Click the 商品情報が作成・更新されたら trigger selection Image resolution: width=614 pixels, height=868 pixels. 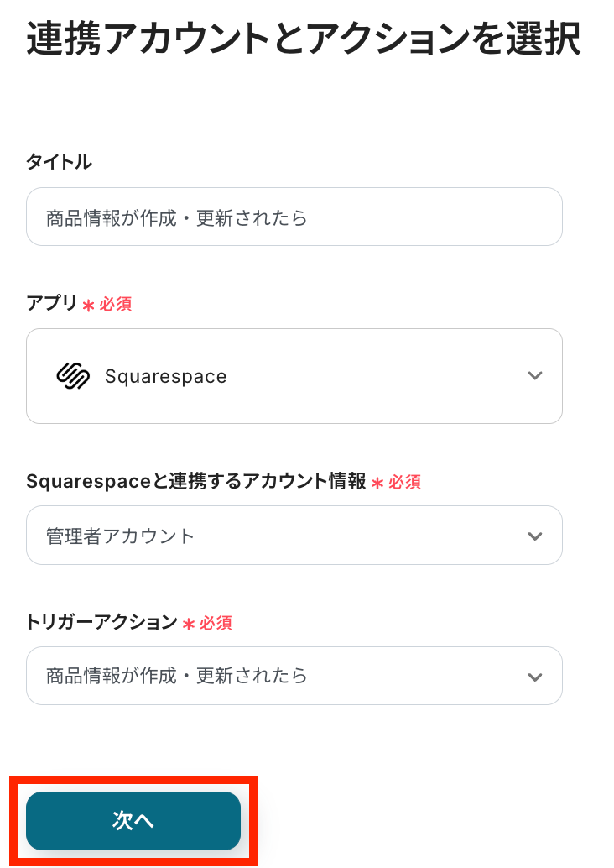[177, 676]
